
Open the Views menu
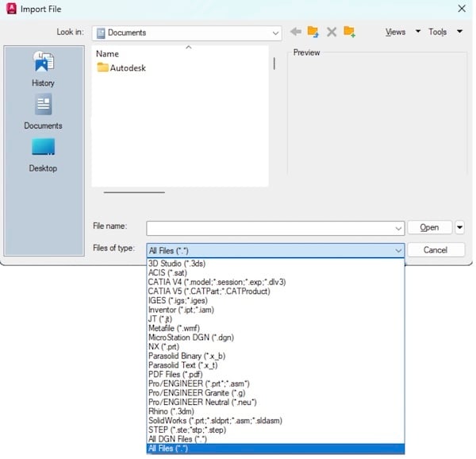click(395, 32)
